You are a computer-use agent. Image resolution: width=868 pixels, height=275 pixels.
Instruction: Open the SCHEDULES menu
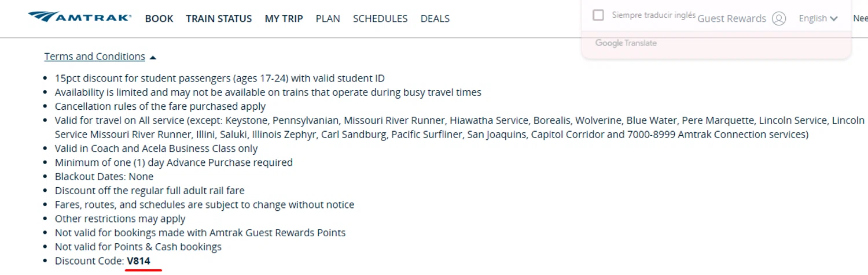pos(380,18)
